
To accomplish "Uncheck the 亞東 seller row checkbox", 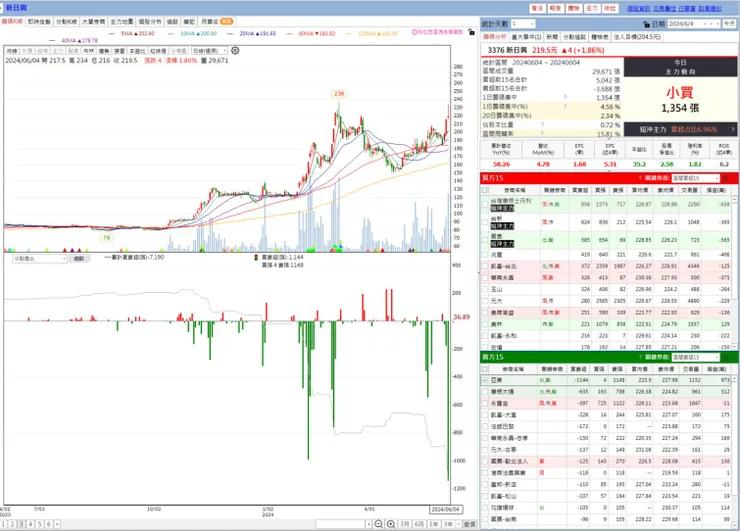I will (485, 380).
